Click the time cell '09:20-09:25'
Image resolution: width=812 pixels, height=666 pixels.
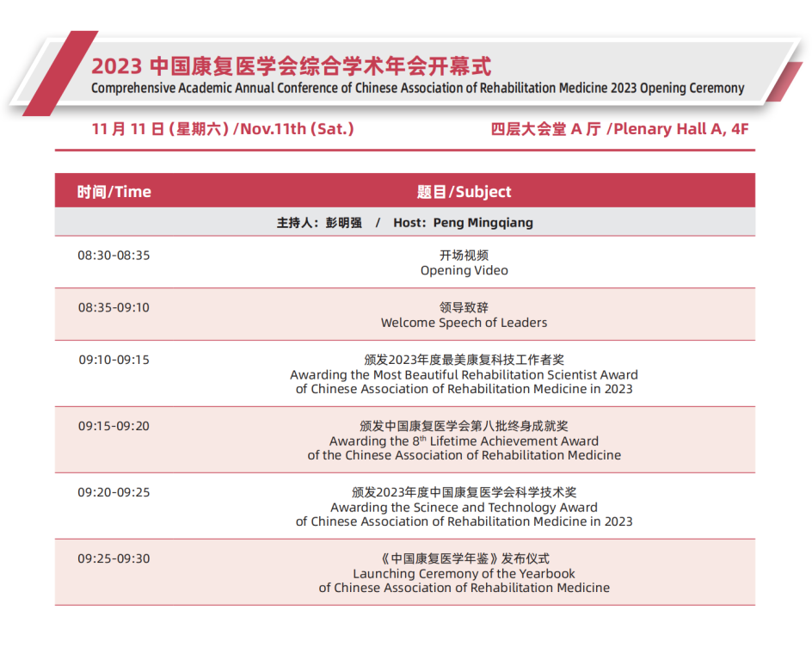click(114, 492)
